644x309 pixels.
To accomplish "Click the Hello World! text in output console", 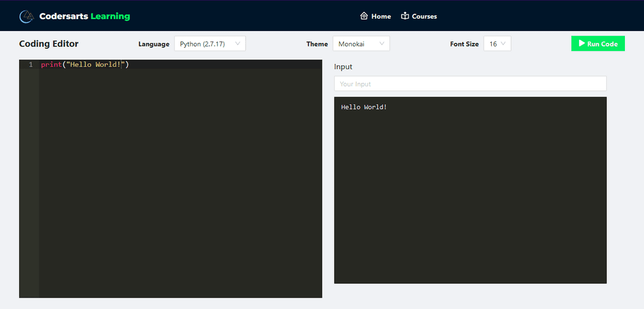I will 364,107.
